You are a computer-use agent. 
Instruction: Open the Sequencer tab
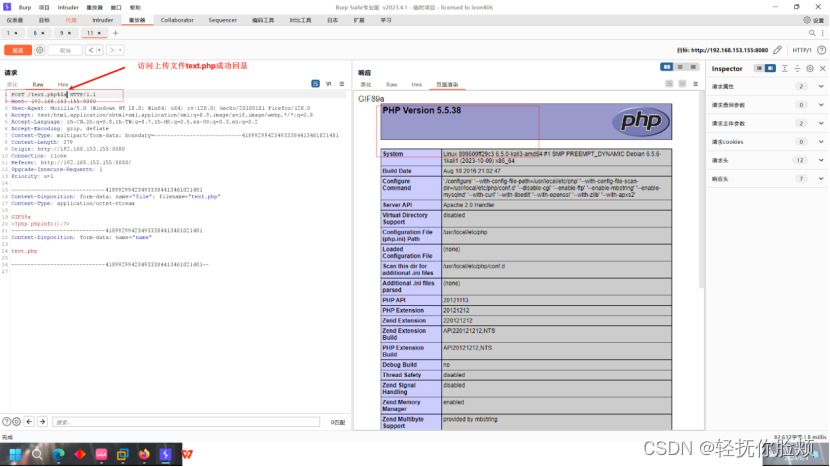222,20
